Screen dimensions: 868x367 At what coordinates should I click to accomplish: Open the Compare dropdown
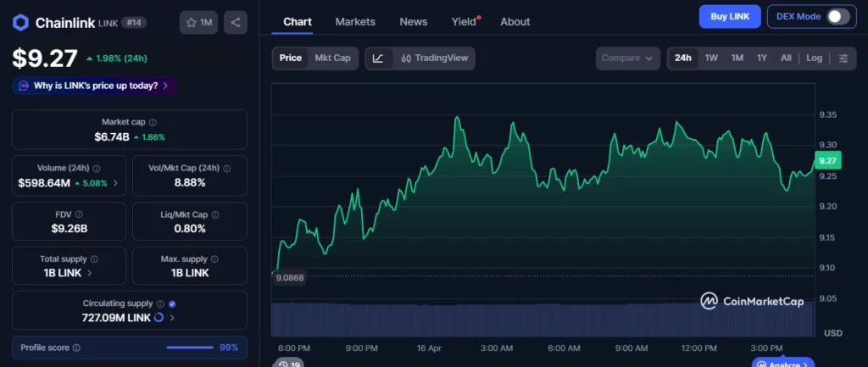(628, 58)
